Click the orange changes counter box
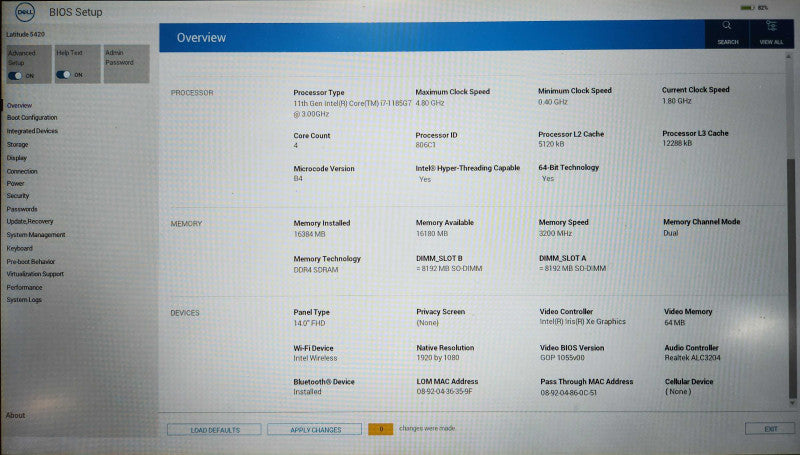800x455 pixels. click(x=381, y=429)
